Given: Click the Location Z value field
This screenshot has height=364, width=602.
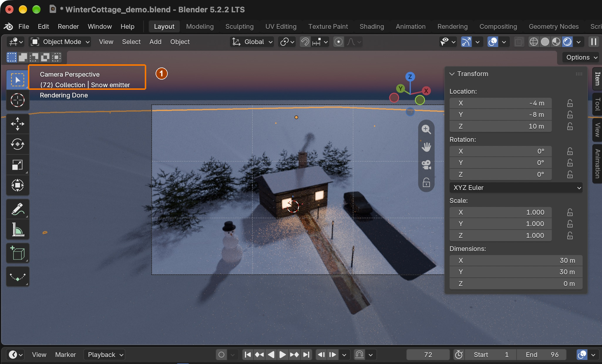Looking at the screenshot, I should point(500,127).
